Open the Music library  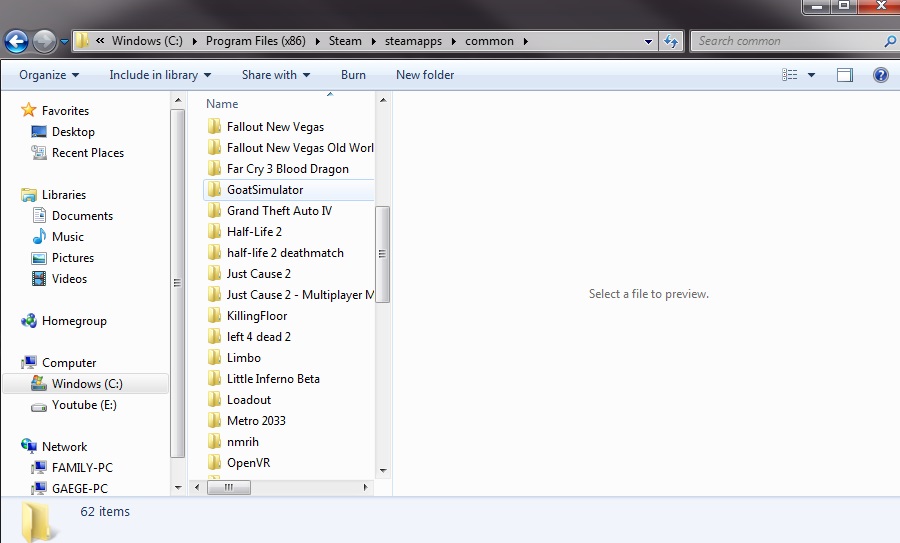click(67, 237)
